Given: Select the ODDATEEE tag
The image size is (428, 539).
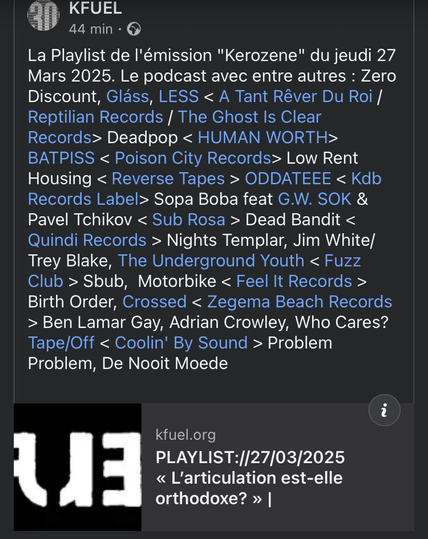Looking at the screenshot, I should point(288,179).
